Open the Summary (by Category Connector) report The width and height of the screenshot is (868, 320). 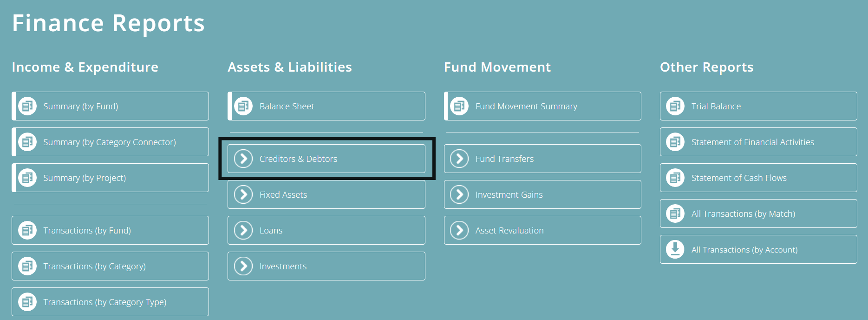[x=110, y=142]
